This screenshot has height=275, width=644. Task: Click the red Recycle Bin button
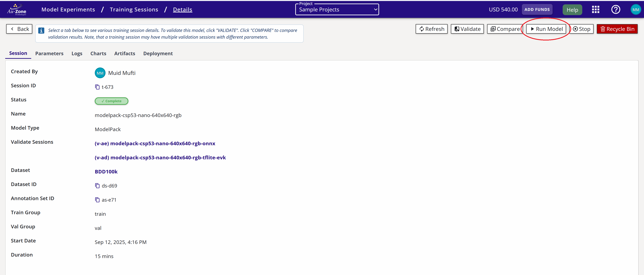click(x=617, y=29)
